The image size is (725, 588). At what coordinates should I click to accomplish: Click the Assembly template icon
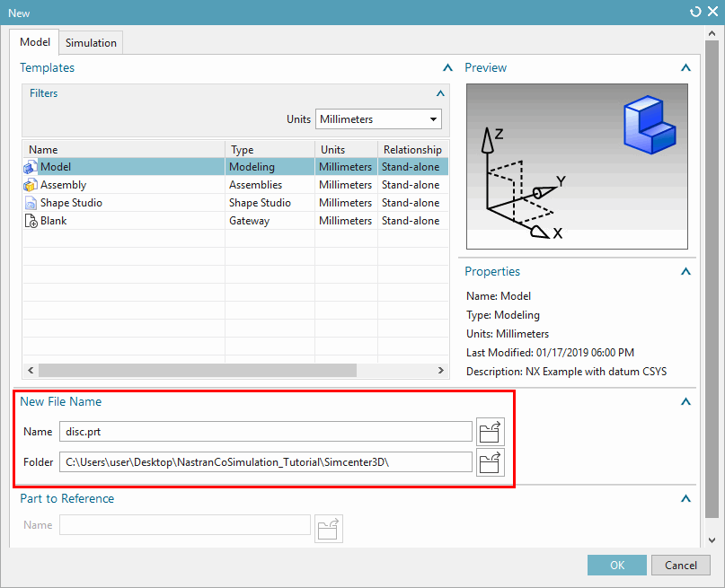[31, 185]
